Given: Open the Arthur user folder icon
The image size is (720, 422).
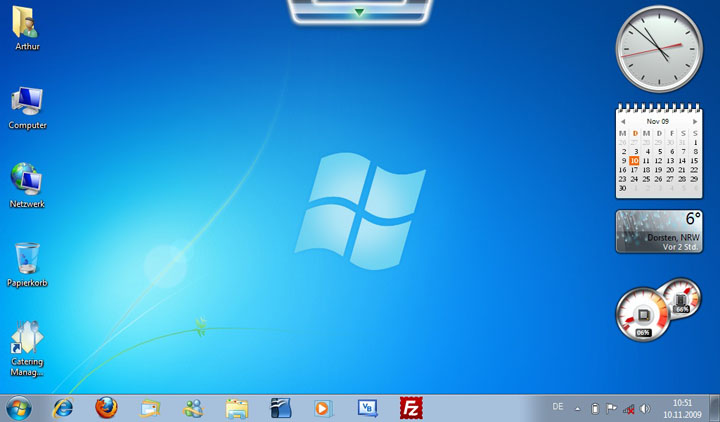Looking at the screenshot, I should (x=26, y=22).
